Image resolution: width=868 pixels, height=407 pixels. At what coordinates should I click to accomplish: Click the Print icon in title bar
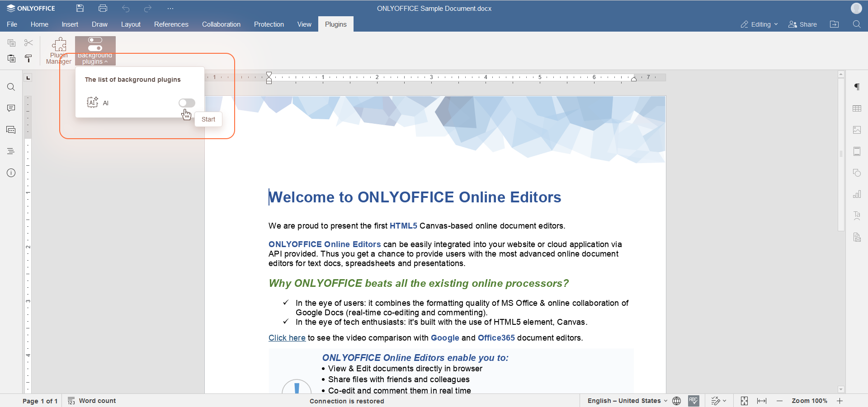pos(103,8)
